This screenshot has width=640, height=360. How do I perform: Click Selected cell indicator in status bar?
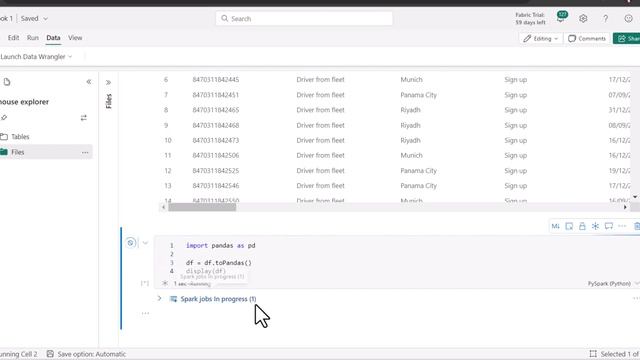click(x=614, y=354)
